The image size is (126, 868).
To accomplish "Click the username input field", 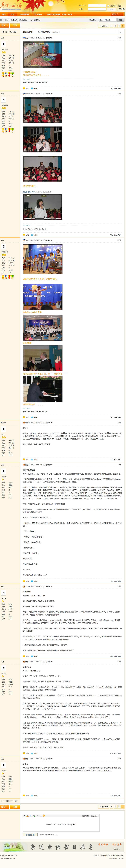I will click(x=97, y=6).
